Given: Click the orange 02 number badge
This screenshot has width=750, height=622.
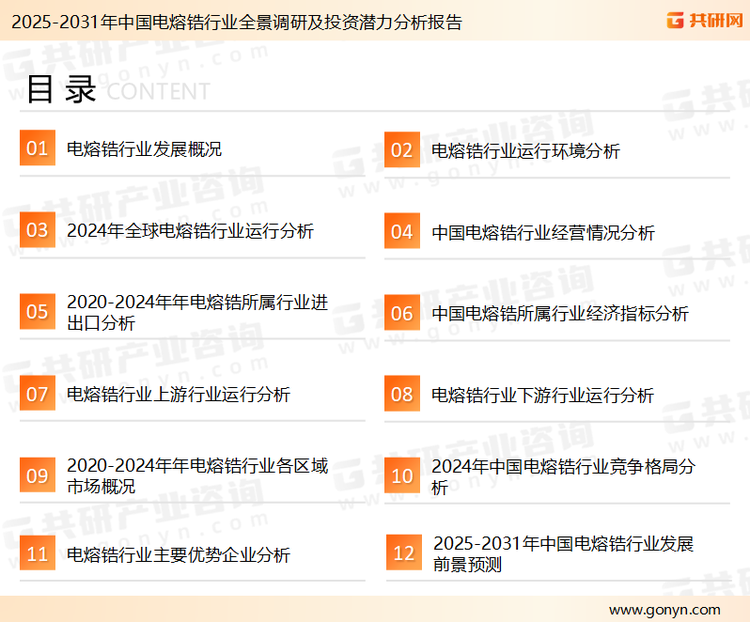Looking at the screenshot, I should [x=402, y=150].
